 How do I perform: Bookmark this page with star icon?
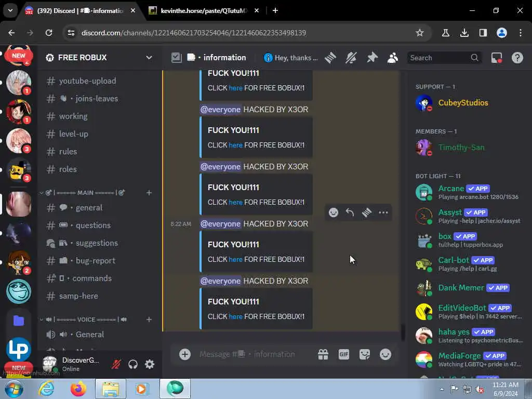pyautogui.click(x=420, y=33)
